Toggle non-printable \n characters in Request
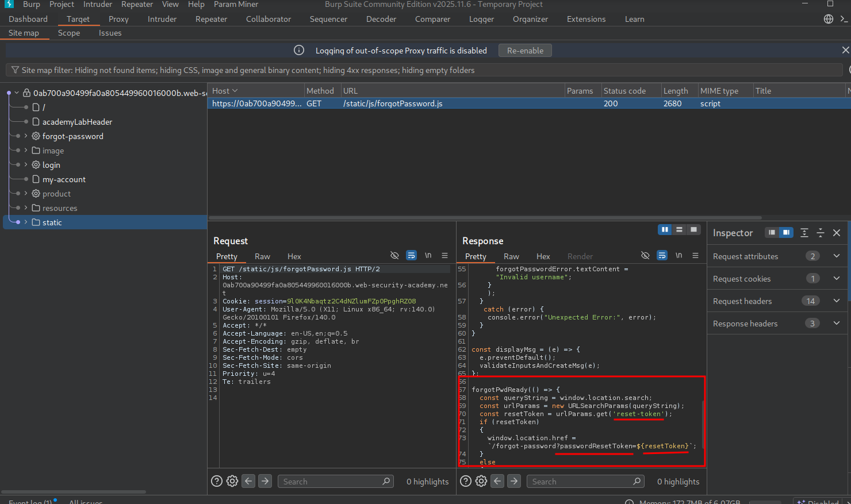This screenshot has width=851, height=504. [428, 255]
